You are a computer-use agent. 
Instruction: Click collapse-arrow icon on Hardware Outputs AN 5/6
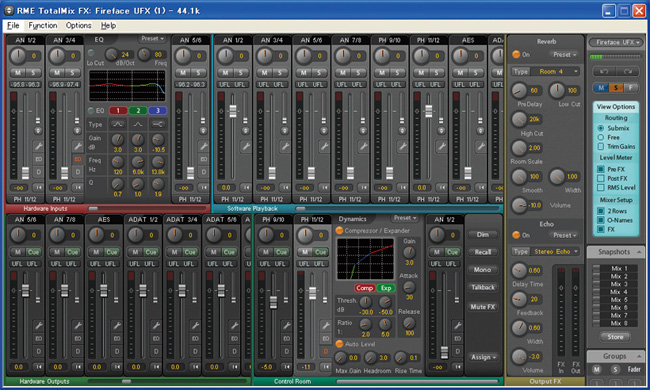[38, 366]
